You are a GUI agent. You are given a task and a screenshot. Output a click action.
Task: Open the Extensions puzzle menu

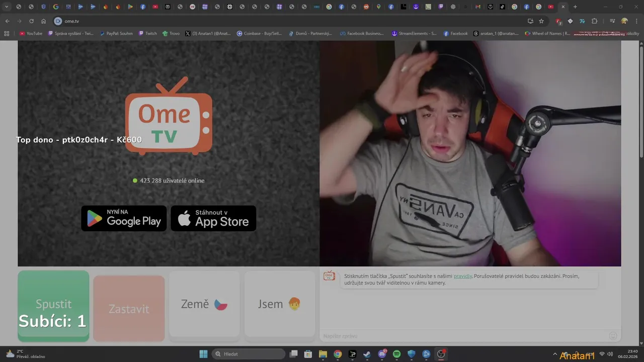coord(594,21)
